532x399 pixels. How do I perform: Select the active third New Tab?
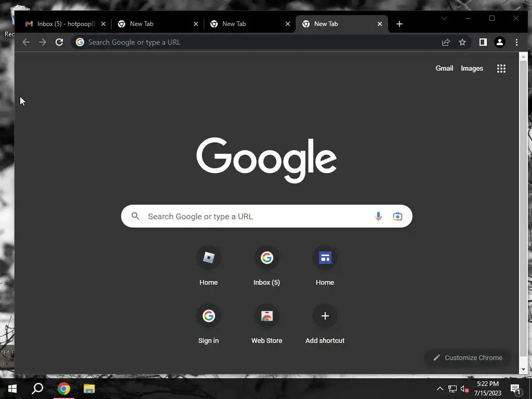point(342,24)
